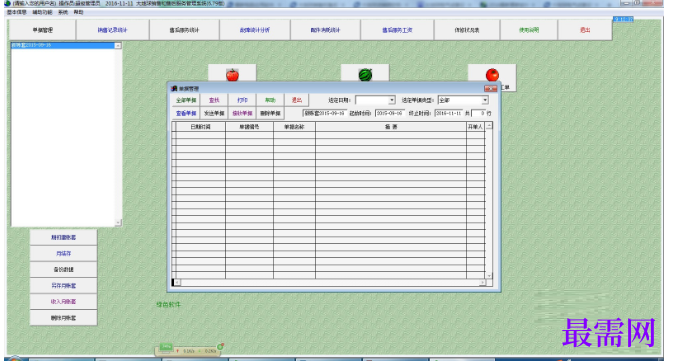Click the account setup button above 月结存
The image size is (674, 364).
(63, 237)
